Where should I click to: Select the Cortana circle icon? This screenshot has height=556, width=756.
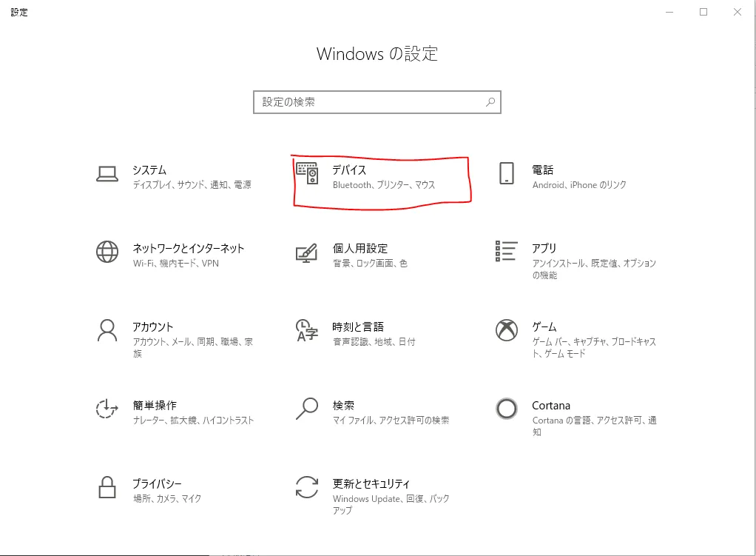coord(506,409)
